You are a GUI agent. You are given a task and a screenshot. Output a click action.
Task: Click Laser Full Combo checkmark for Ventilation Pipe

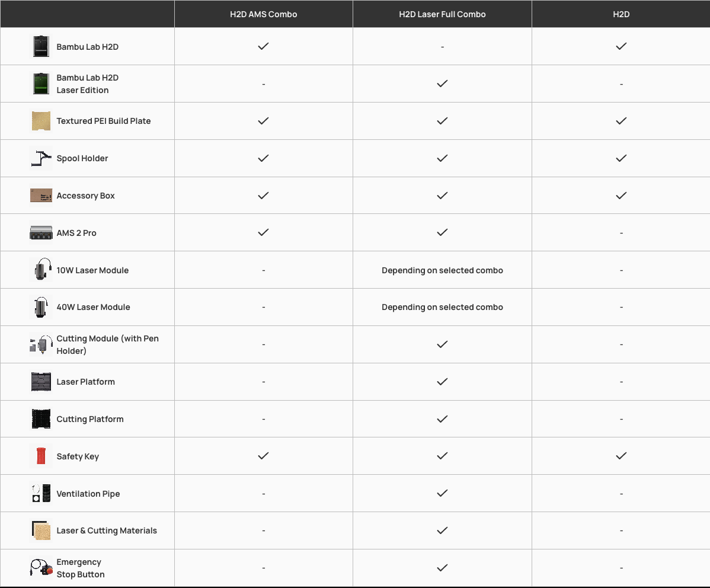click(x=442, y=493)
